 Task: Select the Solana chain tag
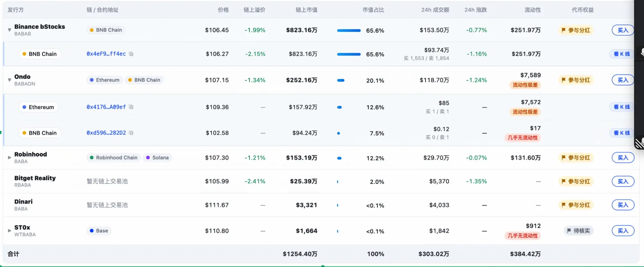158,158
